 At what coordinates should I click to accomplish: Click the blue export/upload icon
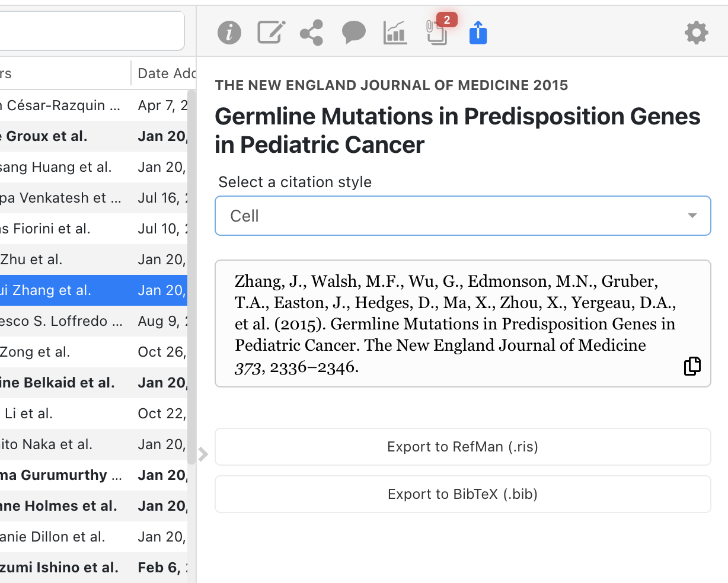pos(478,33)
